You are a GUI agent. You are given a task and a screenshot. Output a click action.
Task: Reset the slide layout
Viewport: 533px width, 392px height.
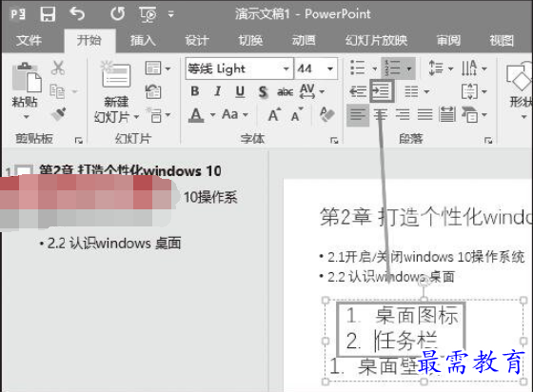pos(153,91)
